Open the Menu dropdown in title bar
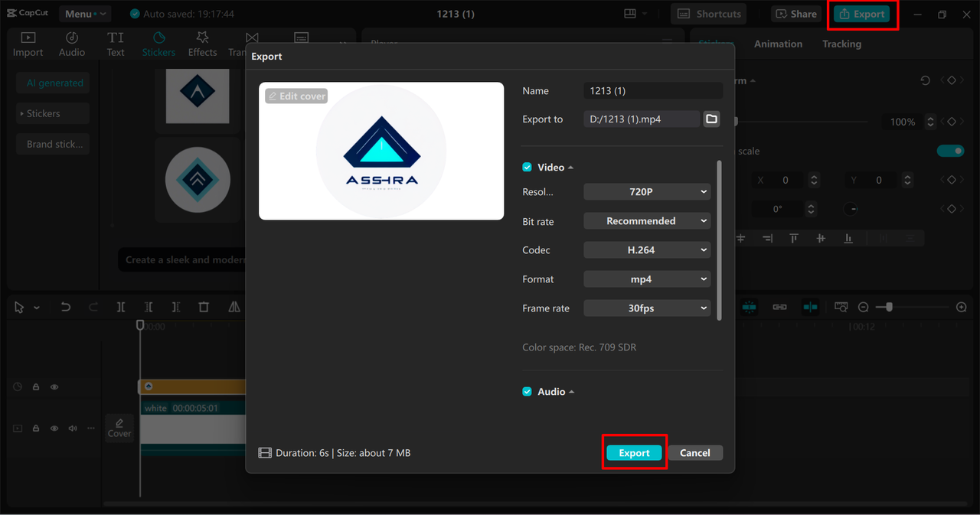The image size is (980, 515). pos(84,14)
